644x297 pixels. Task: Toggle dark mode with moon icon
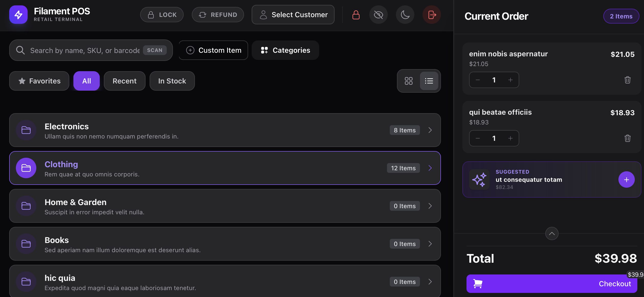[x=405, y=15]
